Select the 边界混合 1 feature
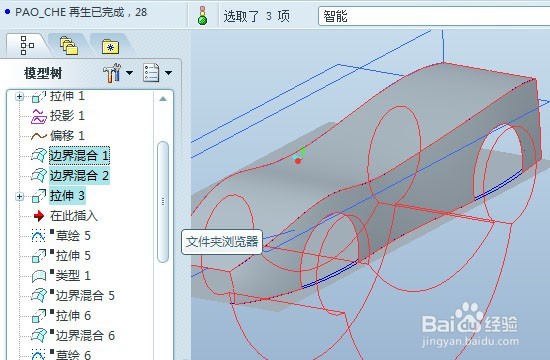 (x=79, y=155)
